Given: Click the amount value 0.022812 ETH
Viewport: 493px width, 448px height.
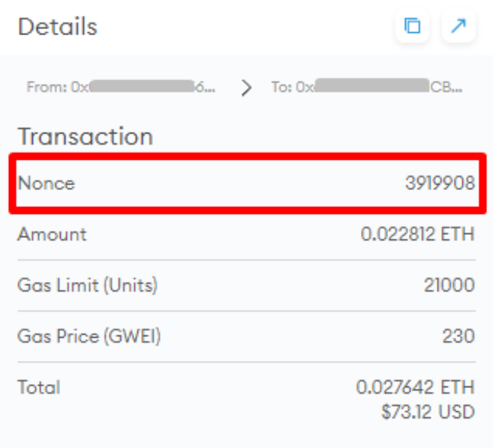Looking at the screenshot, I should pyautogui.click(x=417, y=234).
